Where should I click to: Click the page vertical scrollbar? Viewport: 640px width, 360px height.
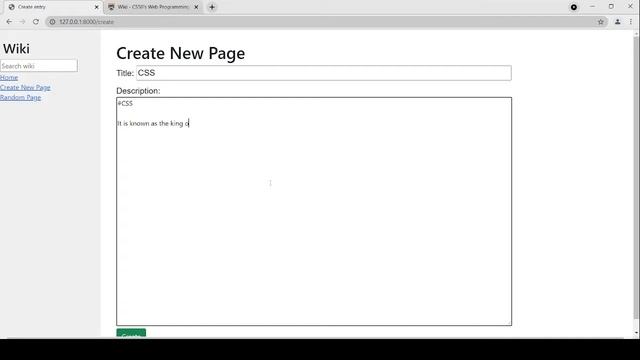click(636, 178)
